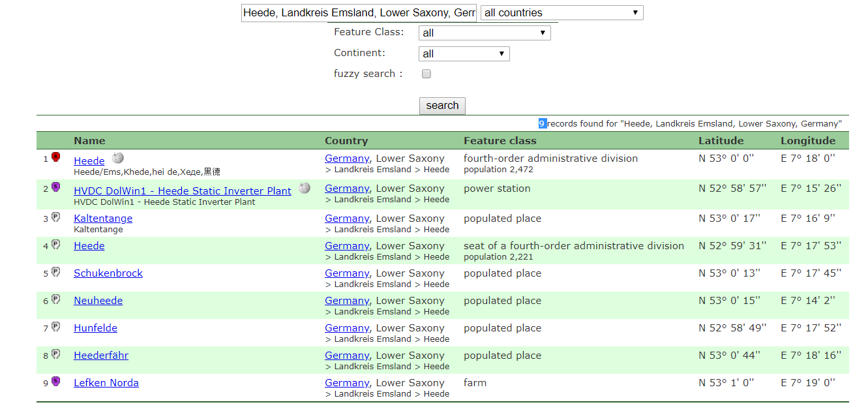Follow the Germany link in the Kaltentange row
This screenshot has height=411, width=868.
[347, 219]
